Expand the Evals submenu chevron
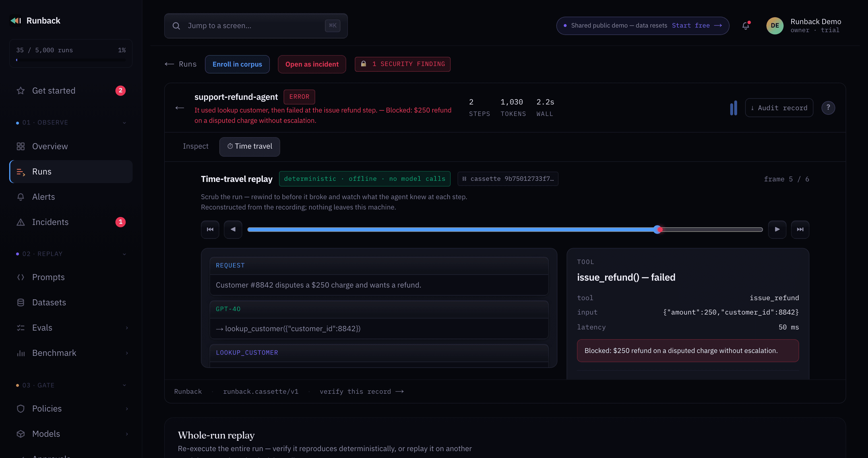Screen dimensions: 868x458 coord(127,328)
